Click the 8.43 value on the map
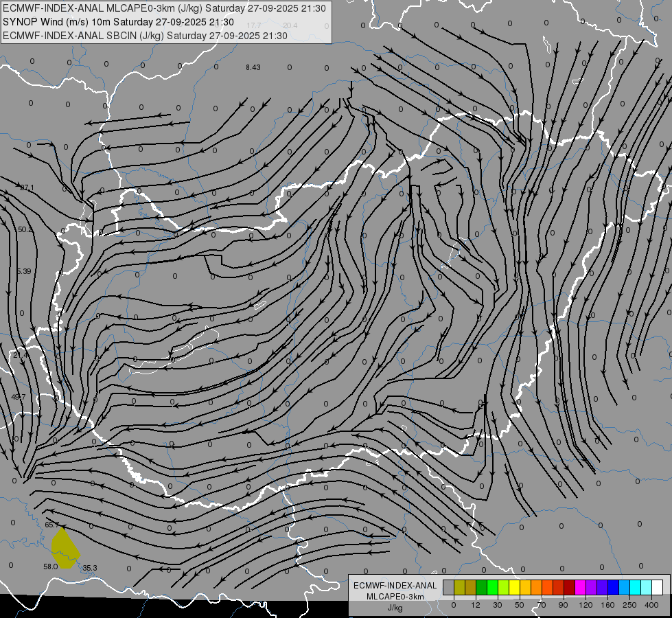The image size is (672, 618). click(x=253, y=67)
